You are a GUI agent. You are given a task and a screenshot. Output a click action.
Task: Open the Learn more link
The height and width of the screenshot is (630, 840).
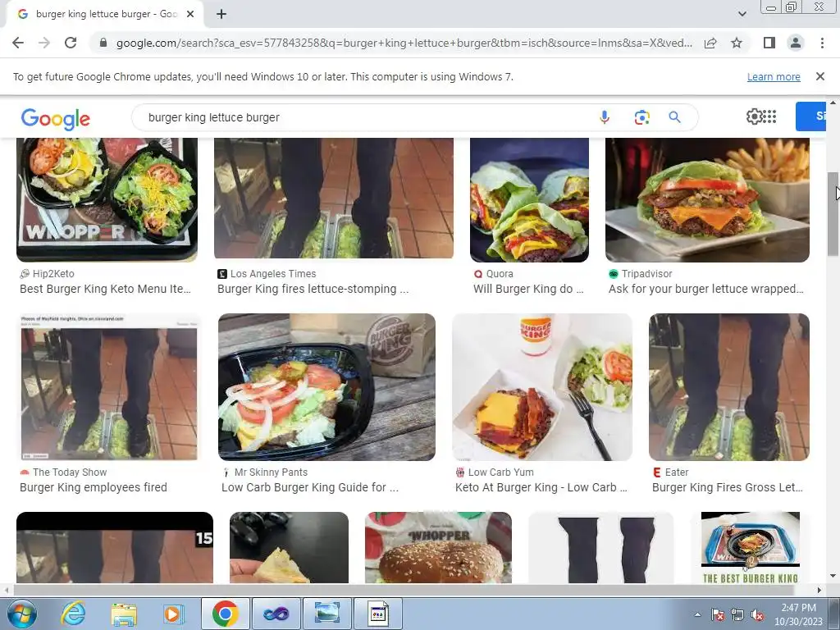point(774,76)
